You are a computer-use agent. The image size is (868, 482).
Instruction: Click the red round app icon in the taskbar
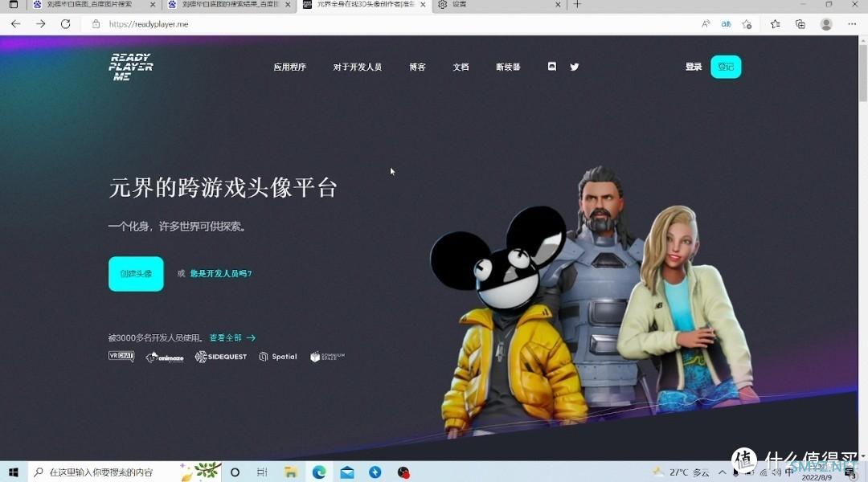[403, 472]
